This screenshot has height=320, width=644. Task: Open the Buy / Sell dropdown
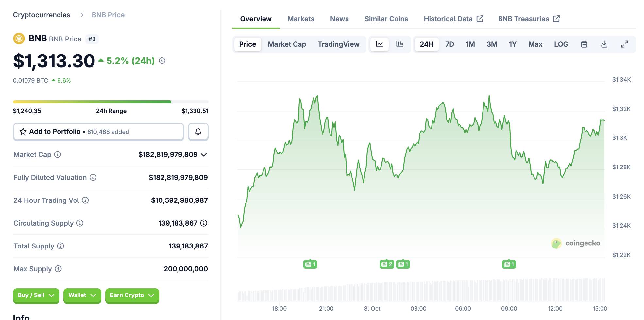36,295
